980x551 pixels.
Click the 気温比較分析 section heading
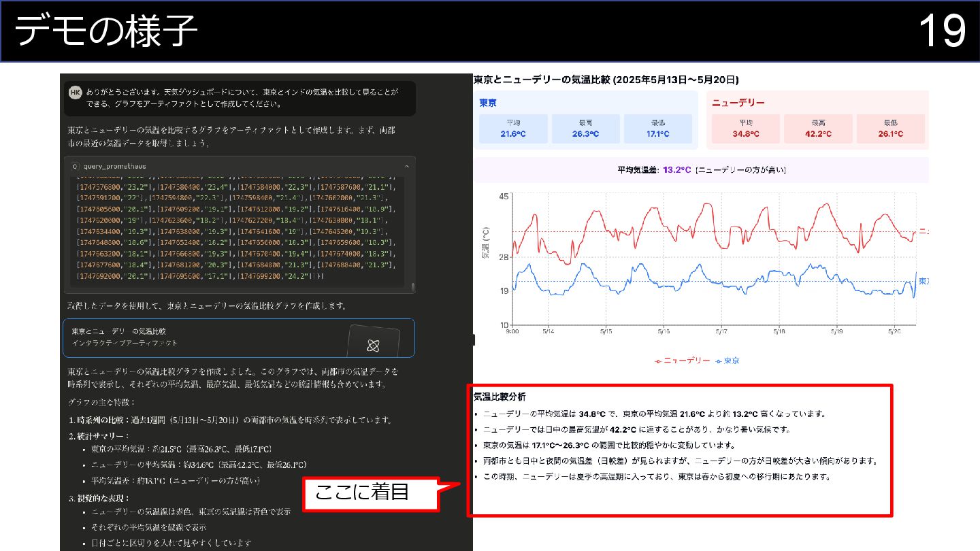tap(500, 397)
